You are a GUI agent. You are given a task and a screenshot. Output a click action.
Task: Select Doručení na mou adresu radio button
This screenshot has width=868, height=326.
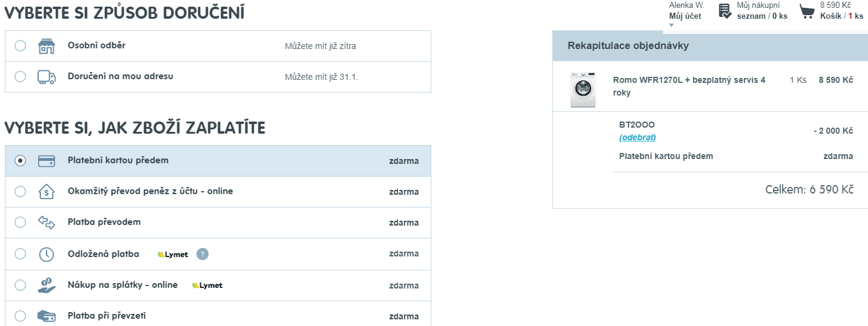[x=20, y=77]
